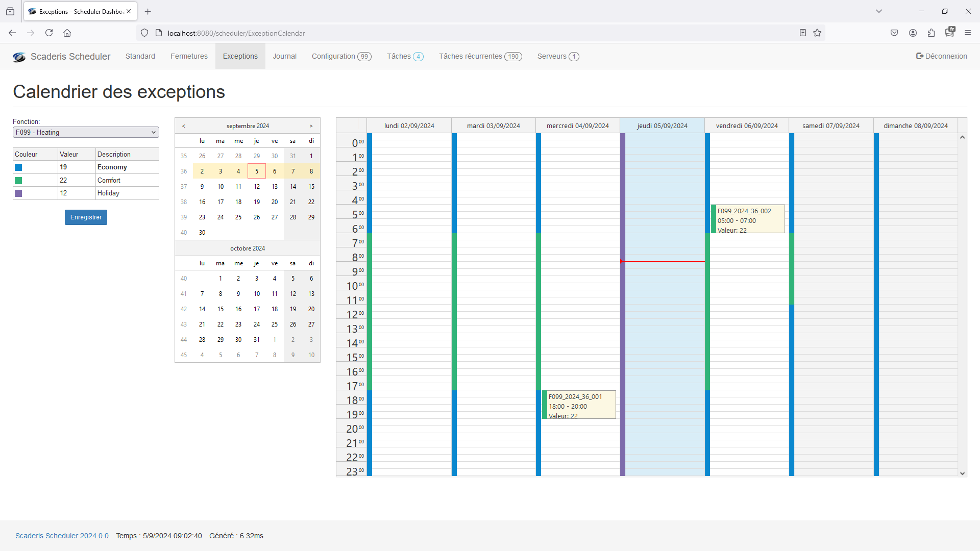Open the Firefox application menu icon
The image size is (980, 551).
tap(968, 33)
